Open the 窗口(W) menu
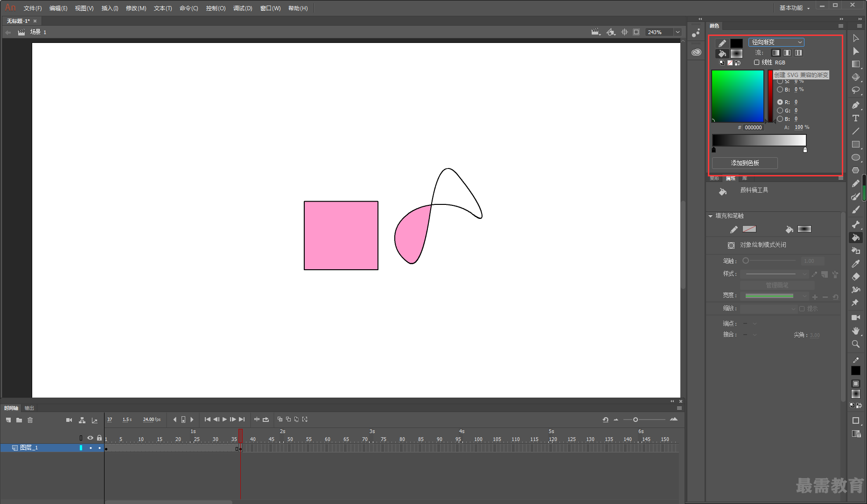The image size is (867, 504). [x=270, y=8]
